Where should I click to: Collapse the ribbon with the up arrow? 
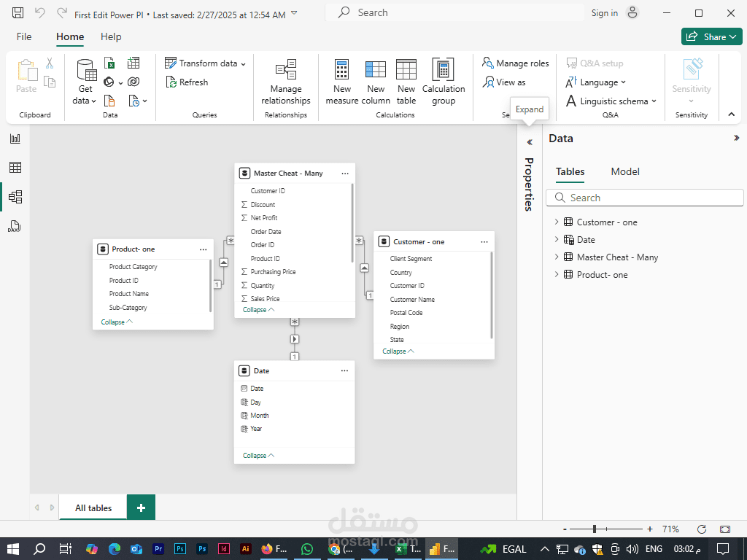(731, 114)
